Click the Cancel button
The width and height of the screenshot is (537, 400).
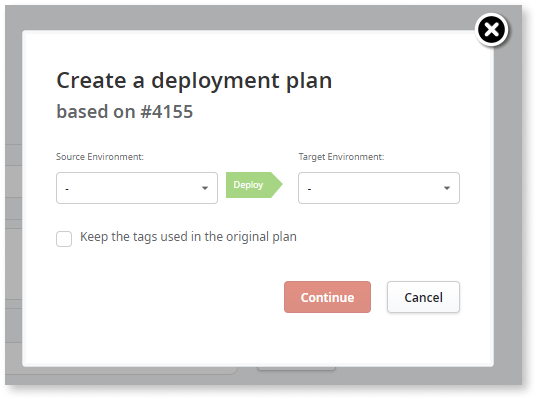tap(423, 297)
